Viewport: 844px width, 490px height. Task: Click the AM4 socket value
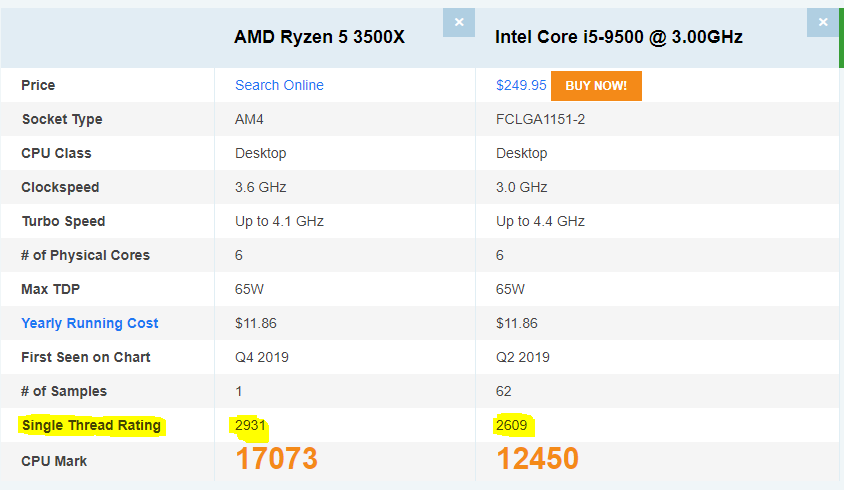(248, 119)
